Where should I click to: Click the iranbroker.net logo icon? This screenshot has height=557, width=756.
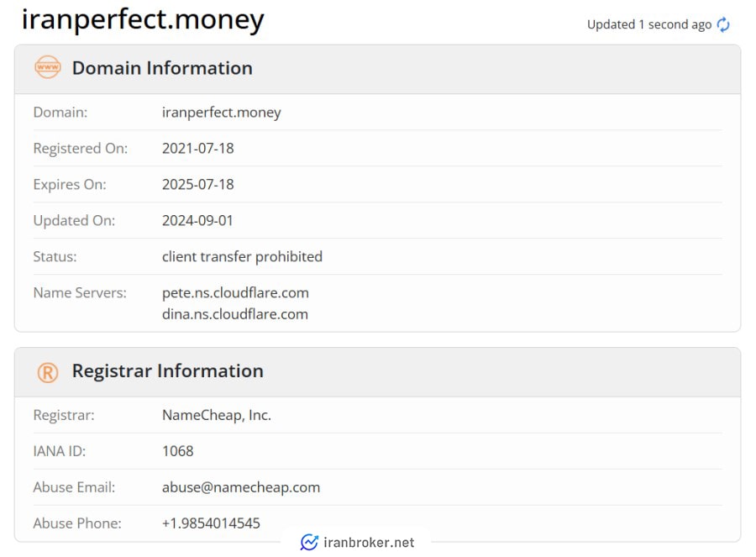309,543
